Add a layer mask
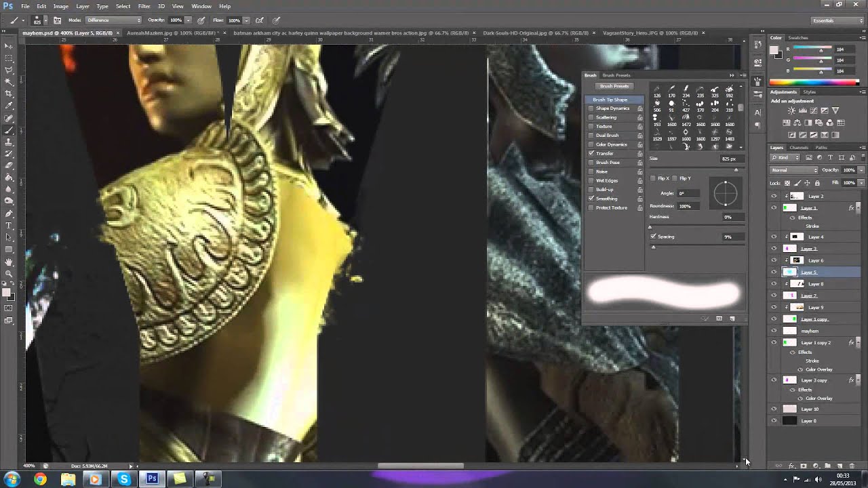This screenshot has width=868, height=488. click(x=804, y=466)
